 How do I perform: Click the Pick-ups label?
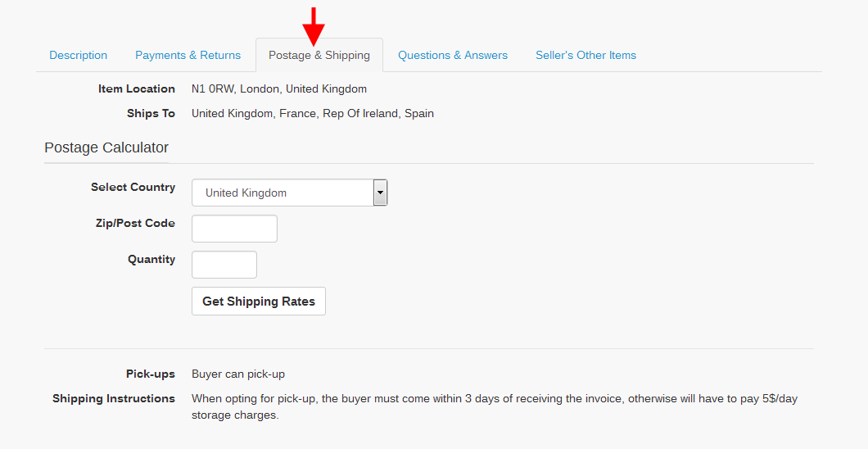150,374
